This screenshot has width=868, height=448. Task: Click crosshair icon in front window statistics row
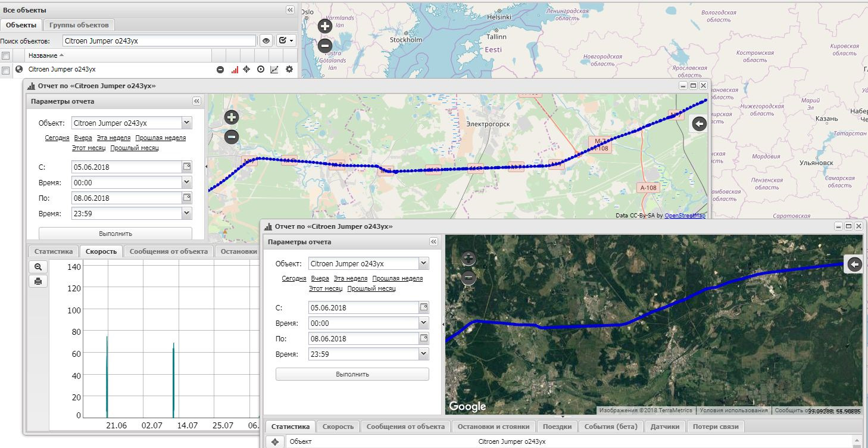(274, 442)
